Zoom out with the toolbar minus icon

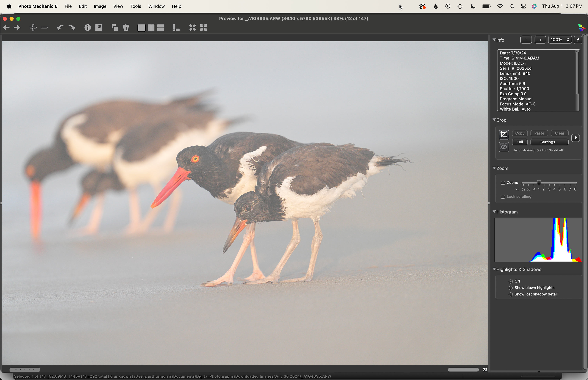(x=44, y=28)
